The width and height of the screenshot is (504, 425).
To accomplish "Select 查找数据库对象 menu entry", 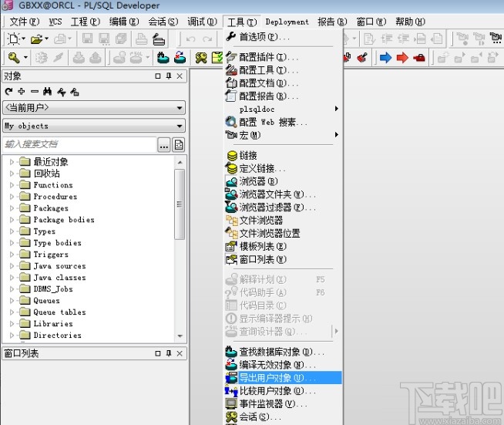I will pos(283,352).
